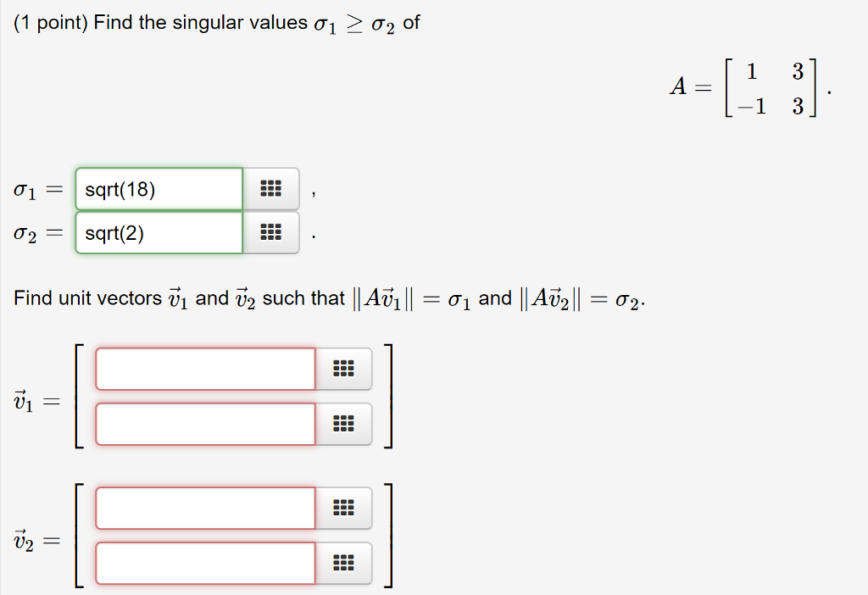Click the empty top entry of vector v1
868x595 pixels.
point(203,369)
